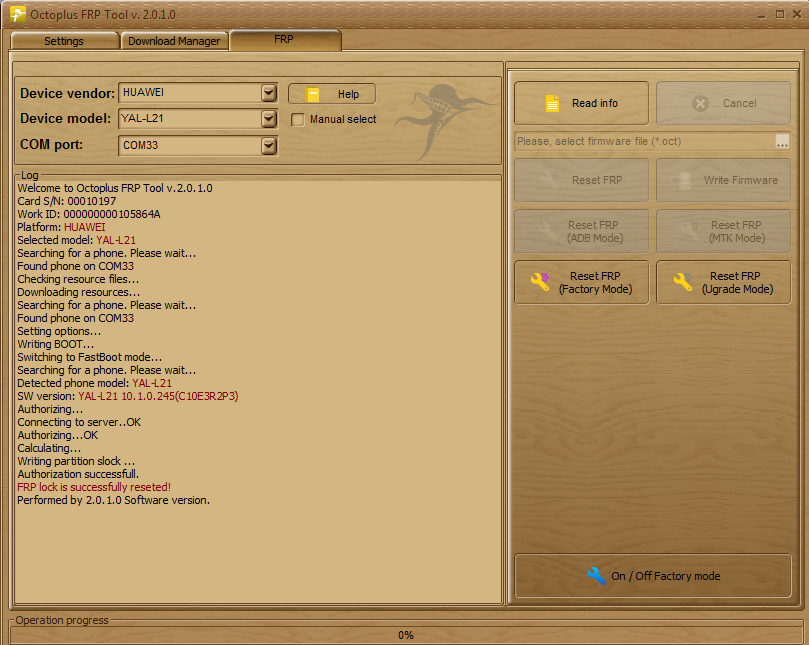Click the blue On/Off Factory mode wrench icon

[596, 576]
